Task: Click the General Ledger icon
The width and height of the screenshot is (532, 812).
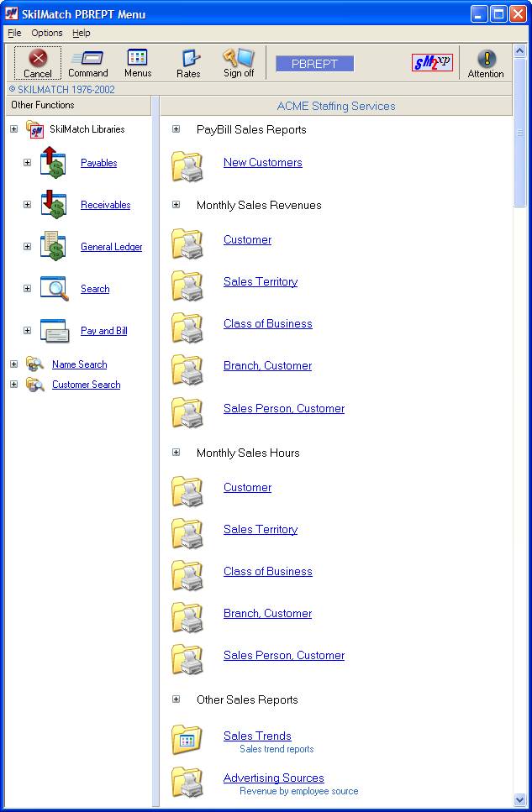Action: (x=54, y=247)
